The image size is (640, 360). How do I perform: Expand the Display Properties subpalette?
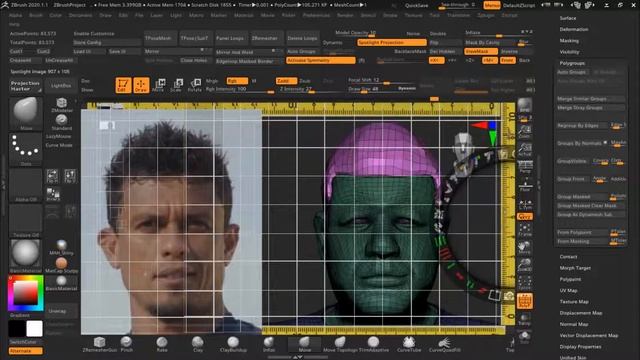580,347
